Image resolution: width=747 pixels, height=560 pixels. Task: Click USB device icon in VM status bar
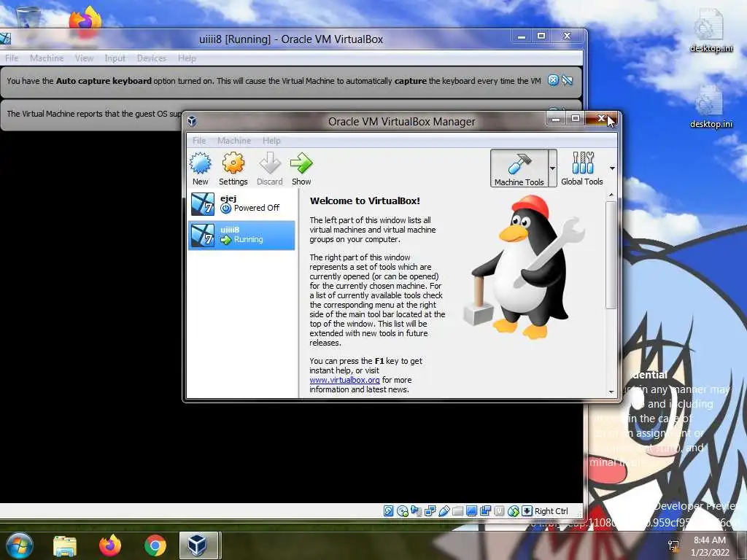click(x=444, y=511)
